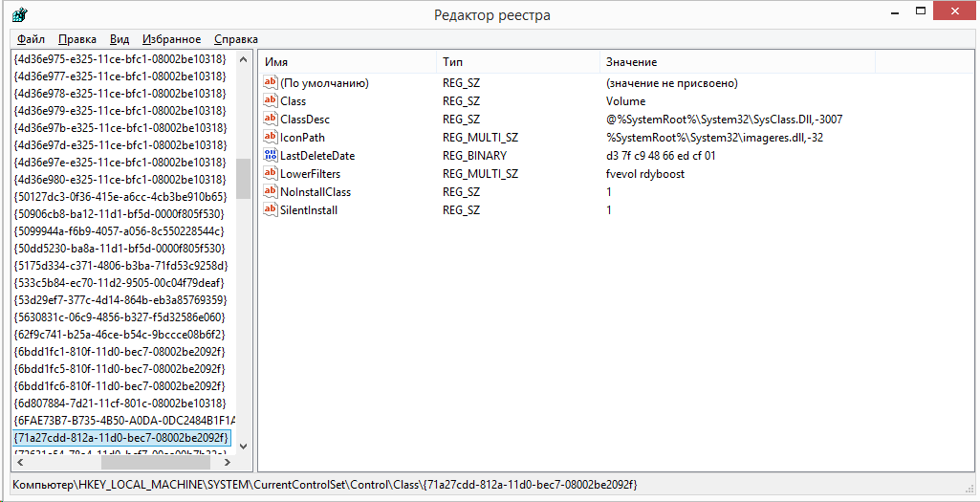Select key {50127dc3-0f36-415e-a6cc-4cb3be910b65}
This screenshot has height=502, width=980.
[x=120, y=196]
